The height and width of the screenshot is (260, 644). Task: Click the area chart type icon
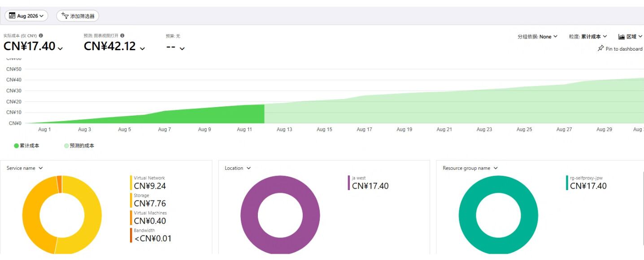[x=622, y=37]
